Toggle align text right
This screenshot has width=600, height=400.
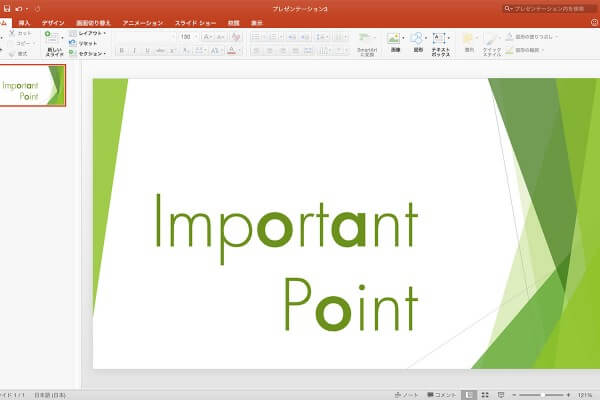click(282, 51)
